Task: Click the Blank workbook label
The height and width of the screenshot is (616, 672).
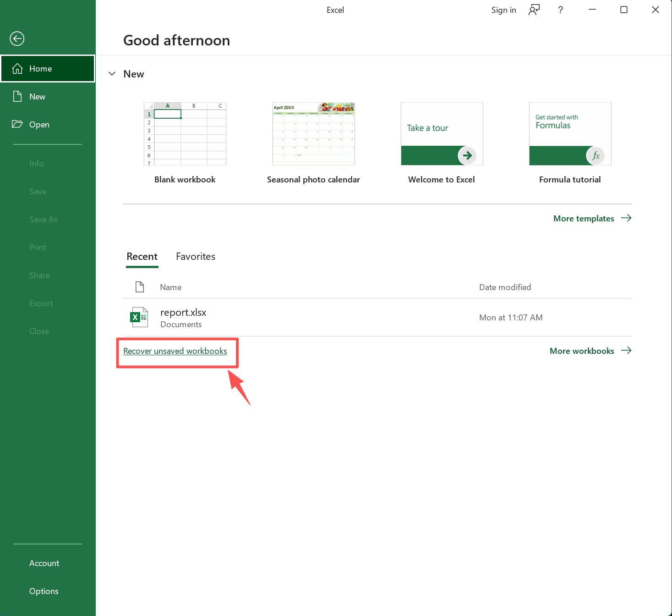Action: pyautogui.click(x=185, y=180)
